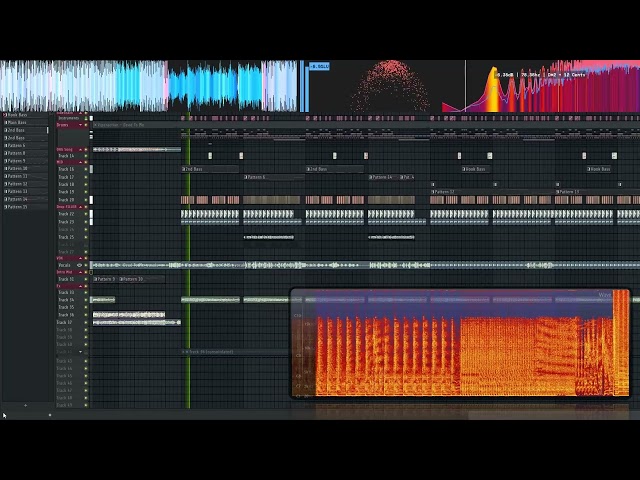Screen dimensions: 640x480
Task: Click the pattern picker scrollbar handle
Action: 48,130
